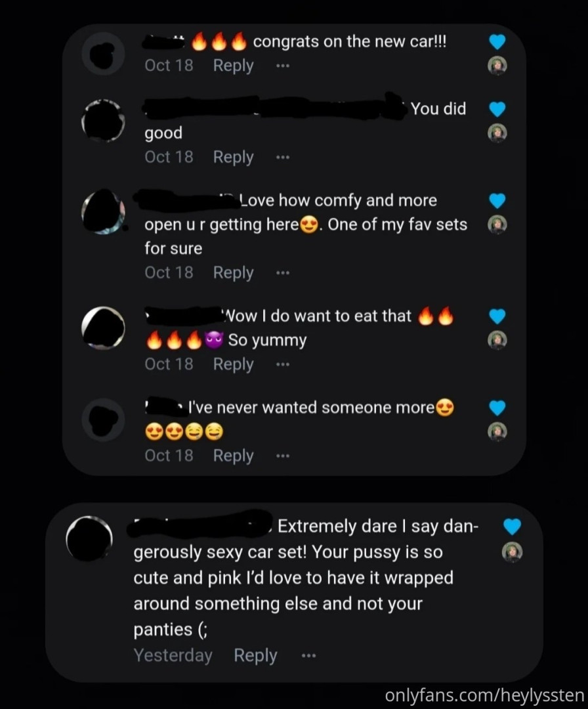Viewport: 588px width, 709px height.
Task: Open creator avatar beside "congrats on the new car"
Action: pyautogui.click(x=497, y=66)
